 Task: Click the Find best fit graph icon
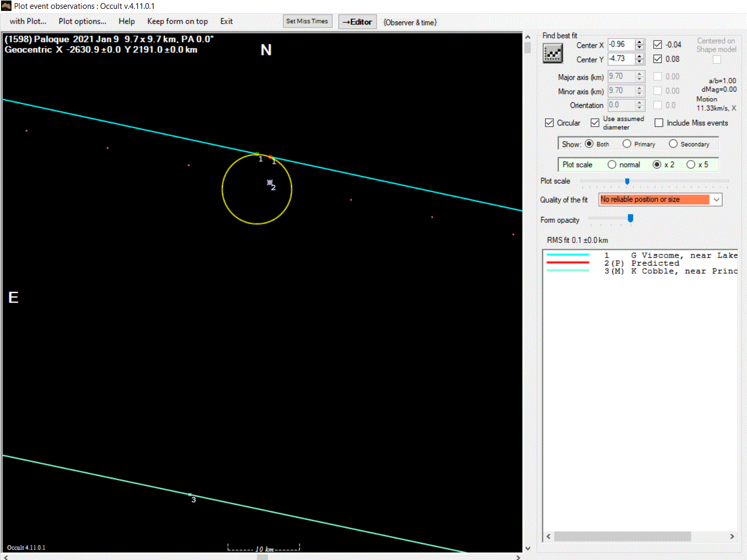[552, 53]
